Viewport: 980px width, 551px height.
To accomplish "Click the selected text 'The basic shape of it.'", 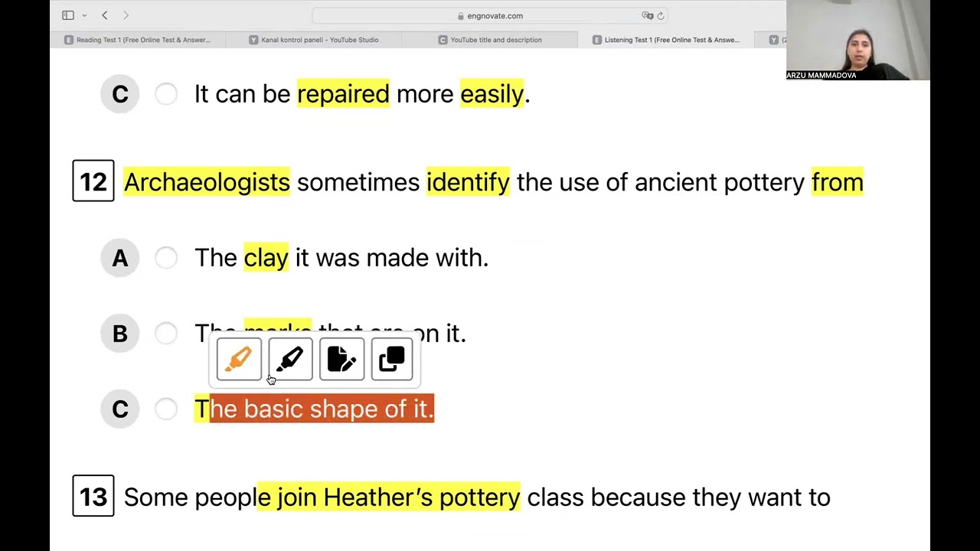I will tap(314, 409).
